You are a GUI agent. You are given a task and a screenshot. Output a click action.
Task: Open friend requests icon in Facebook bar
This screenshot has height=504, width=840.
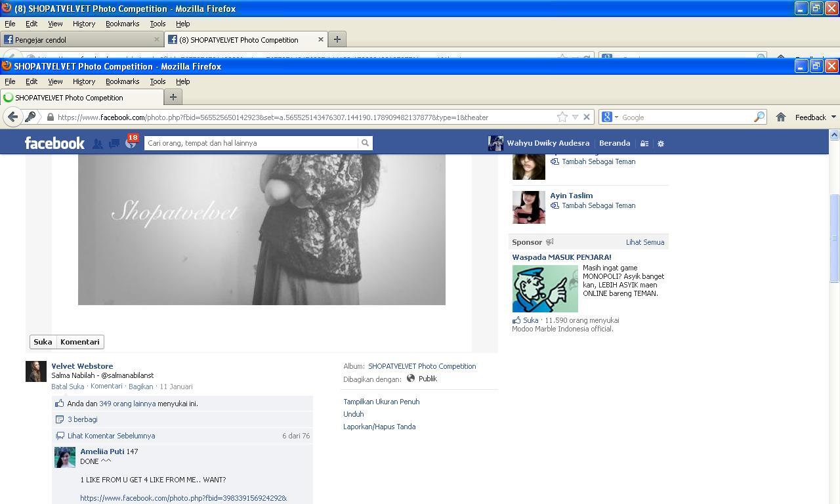97,143
